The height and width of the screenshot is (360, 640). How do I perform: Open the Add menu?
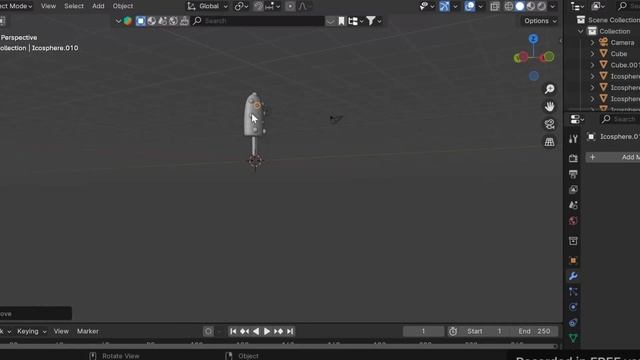tap(98, 6)
